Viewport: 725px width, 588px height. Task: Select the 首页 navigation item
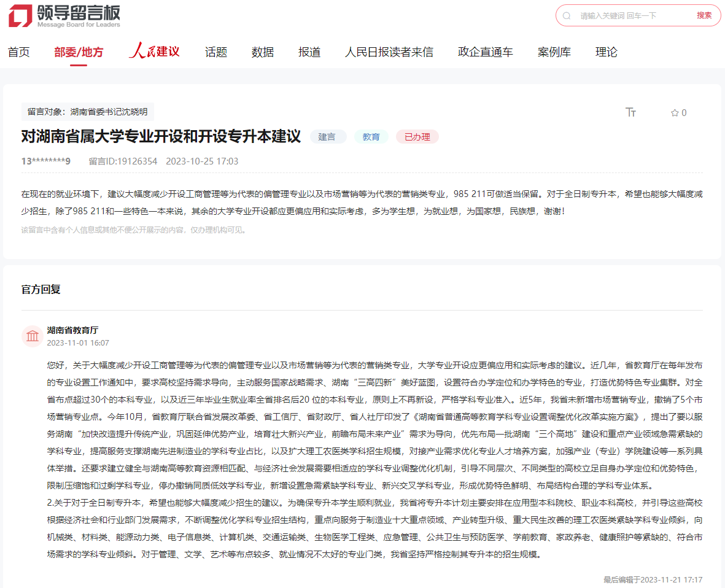[18, 52]
